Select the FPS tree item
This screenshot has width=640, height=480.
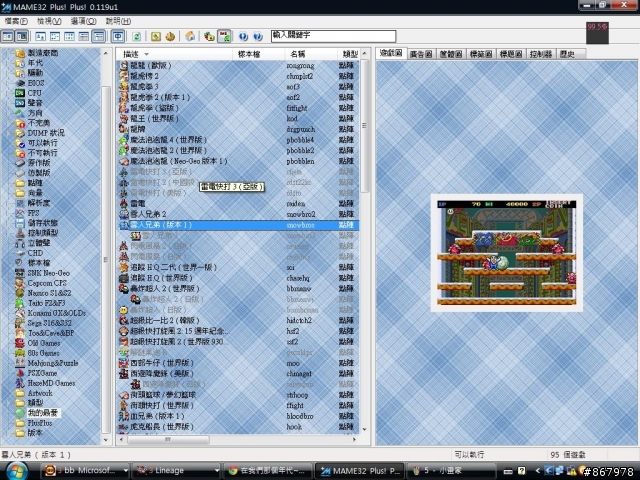coord(33,213)
